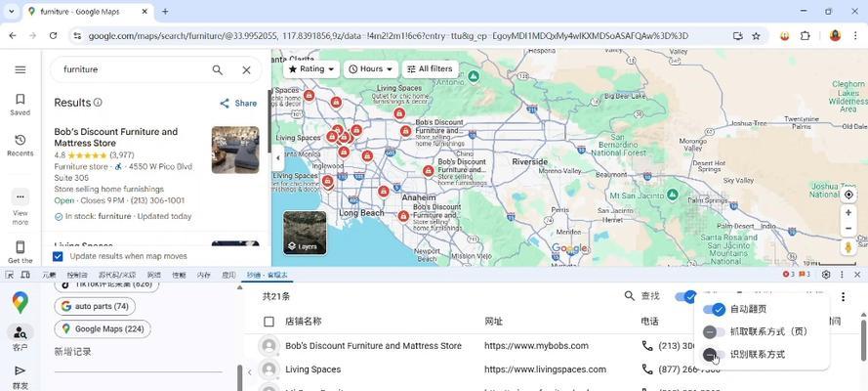Bookmark this page with the star icon
The image size is (868, 391).
coord(756,35)
